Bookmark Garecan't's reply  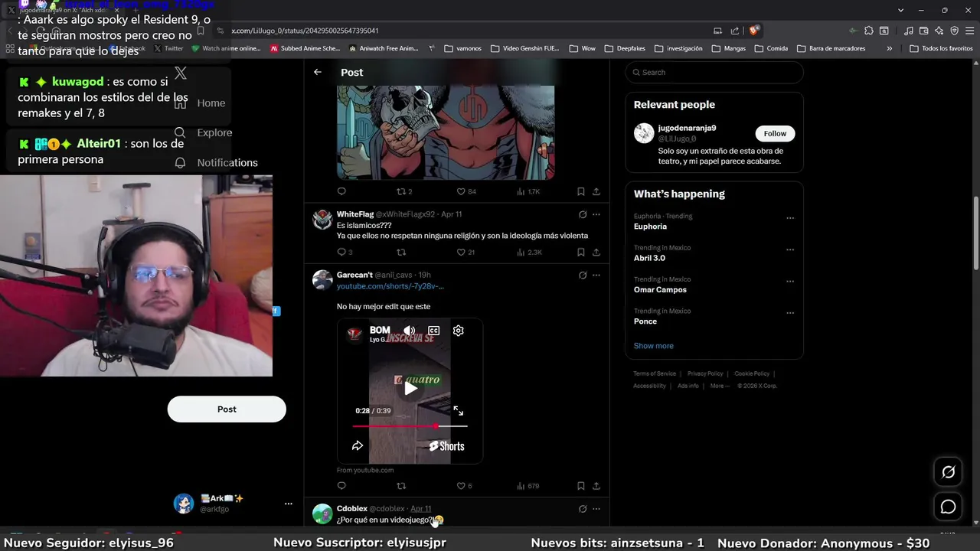coord(581,485)
